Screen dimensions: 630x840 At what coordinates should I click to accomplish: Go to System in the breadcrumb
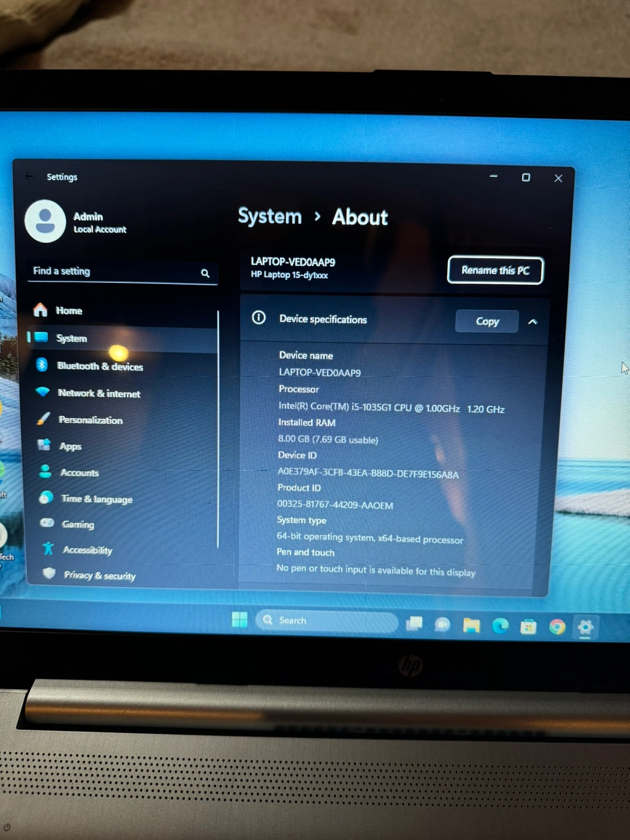pos(269,216)
